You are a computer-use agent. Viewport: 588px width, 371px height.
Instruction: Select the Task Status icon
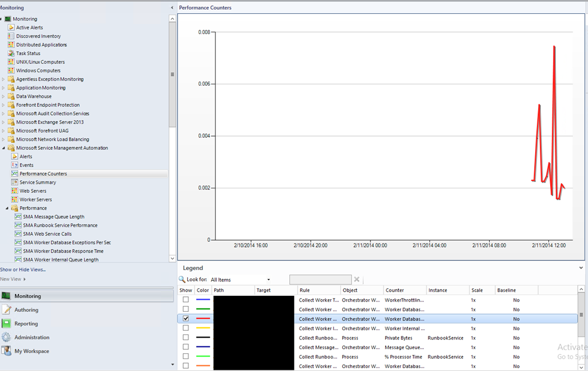[x=11, y=53]
